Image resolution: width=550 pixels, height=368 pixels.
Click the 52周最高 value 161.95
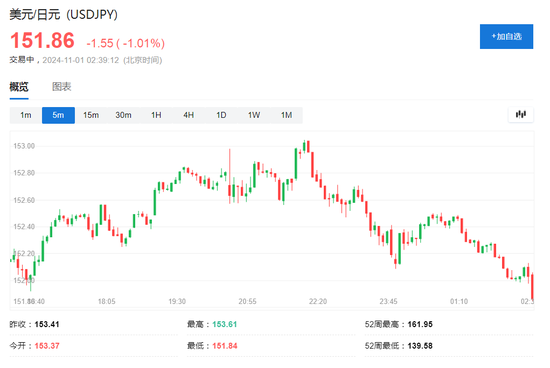click(x=420, y=324)
